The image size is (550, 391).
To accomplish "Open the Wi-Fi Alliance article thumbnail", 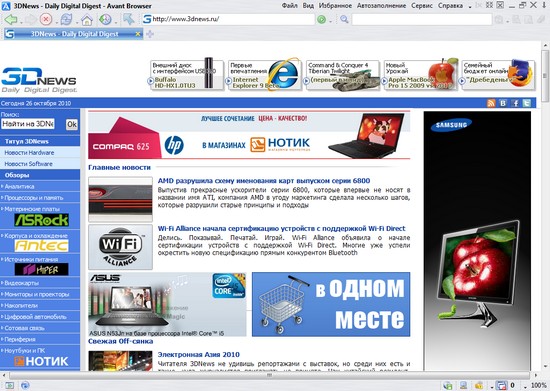I will tap(120, 247).
